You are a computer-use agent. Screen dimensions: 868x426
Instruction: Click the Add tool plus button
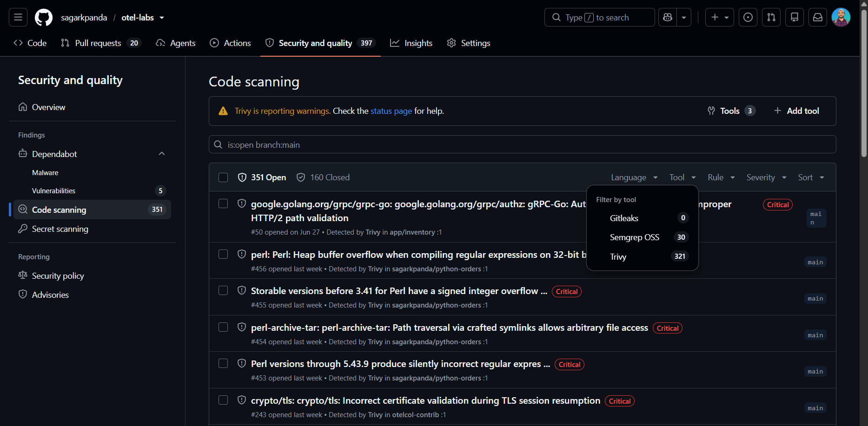point(796,111)
